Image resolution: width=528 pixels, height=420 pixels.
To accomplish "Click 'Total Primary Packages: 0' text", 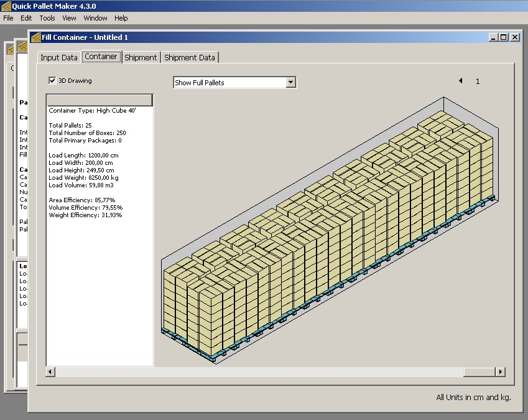I will (85, 140).
